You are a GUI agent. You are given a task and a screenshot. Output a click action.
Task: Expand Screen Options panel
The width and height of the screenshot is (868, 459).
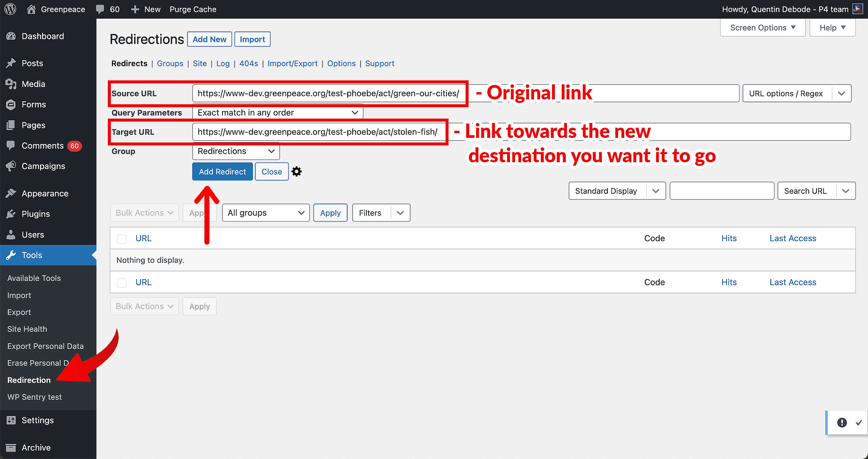pyautogui.click(x=763, y=28)
